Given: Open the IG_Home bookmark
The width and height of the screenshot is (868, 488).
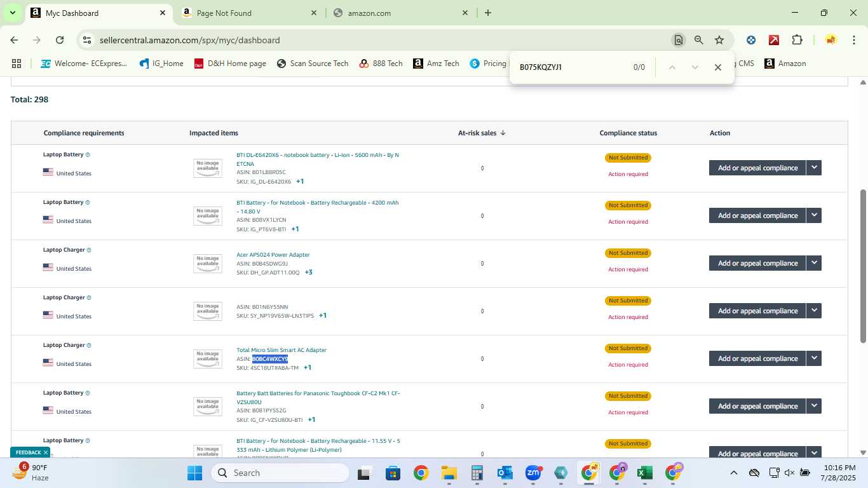Looking at the screenshot, I should tap(161, 64).
